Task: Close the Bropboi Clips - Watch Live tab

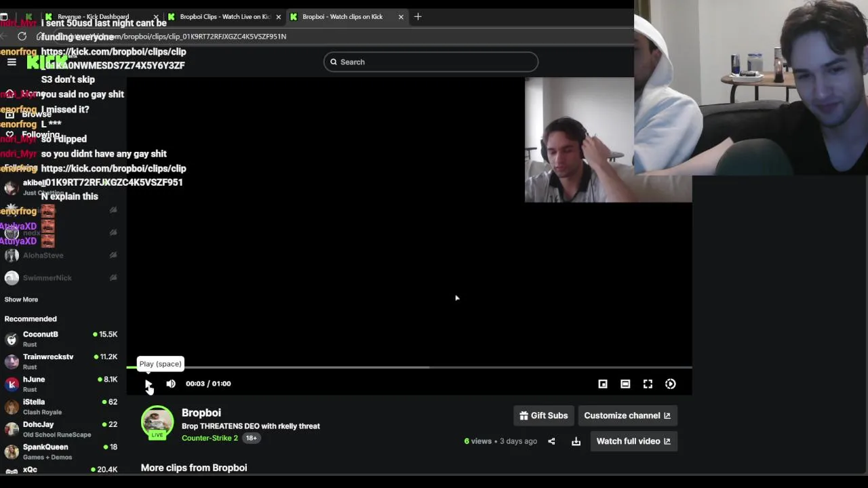Action: [278, 17]
